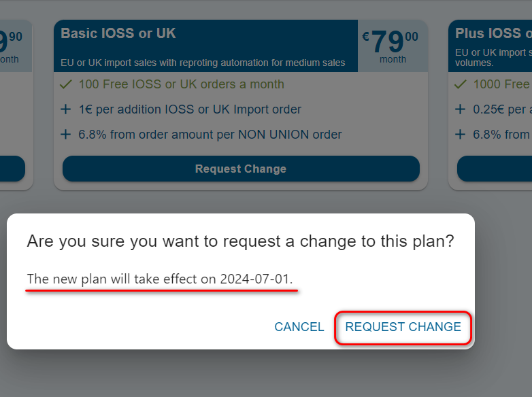Click the plus icon beside 0.25€ per order

(x=461, y=109)
